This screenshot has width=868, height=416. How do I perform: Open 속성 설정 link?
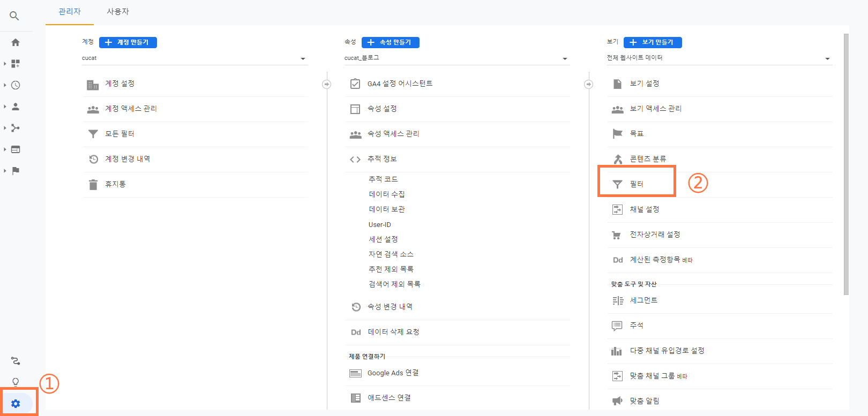click(x=382, y=109)
